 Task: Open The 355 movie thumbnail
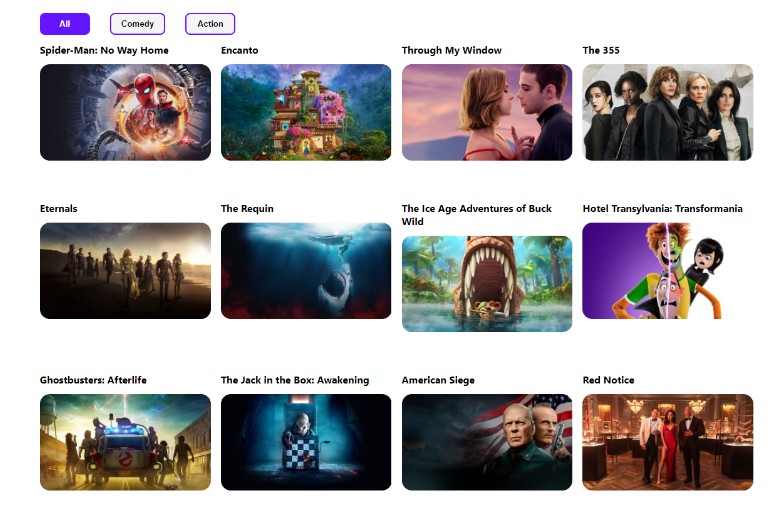668,112
